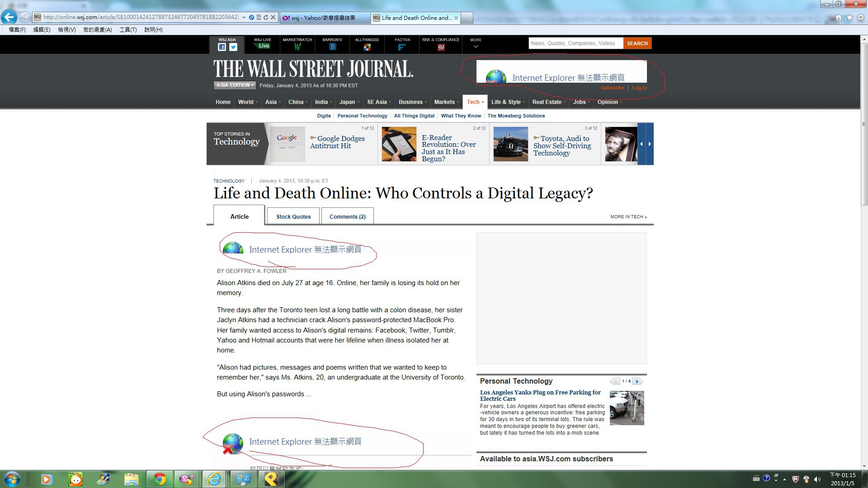
Task: Click the Subscribe link
Action: 612,88
